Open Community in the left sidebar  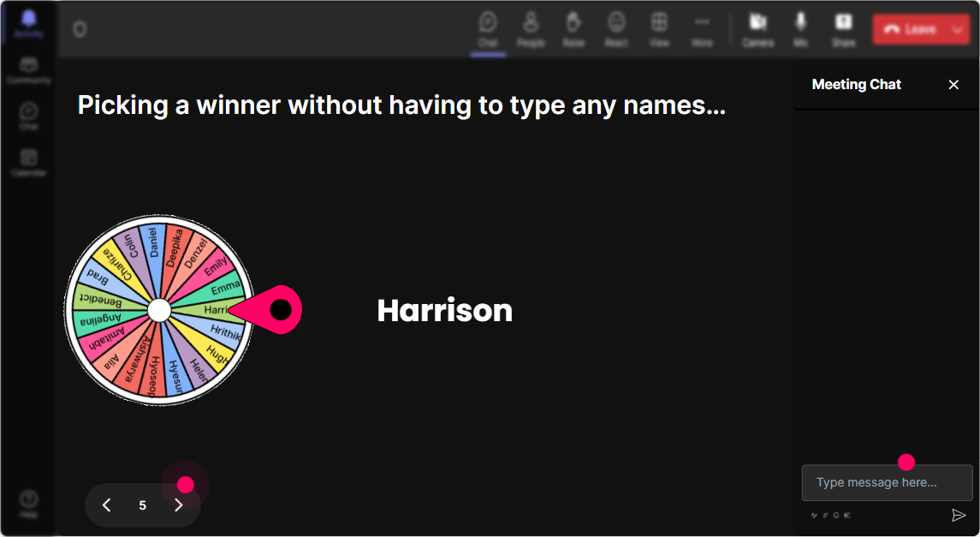29,70
